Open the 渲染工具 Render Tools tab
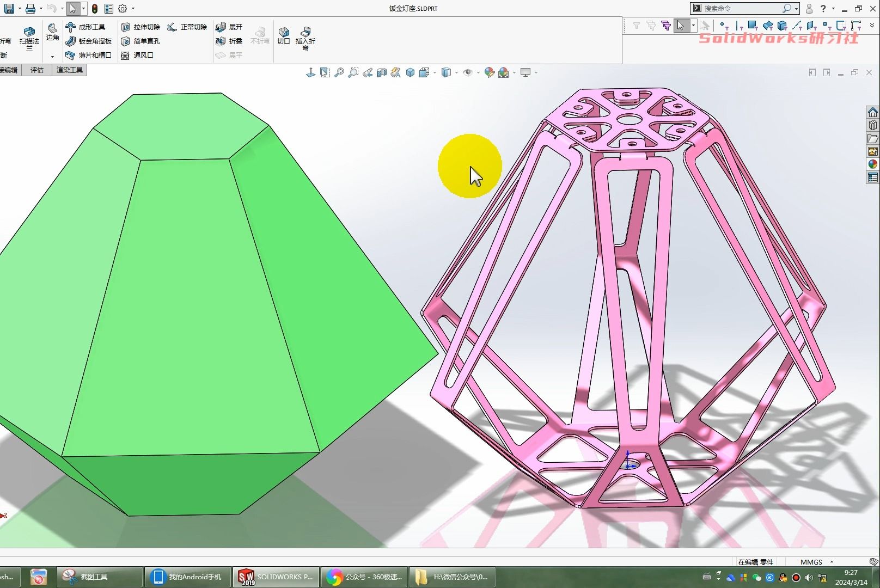The image size is (880, 588). pyautogui.click(x=69, y=70)
